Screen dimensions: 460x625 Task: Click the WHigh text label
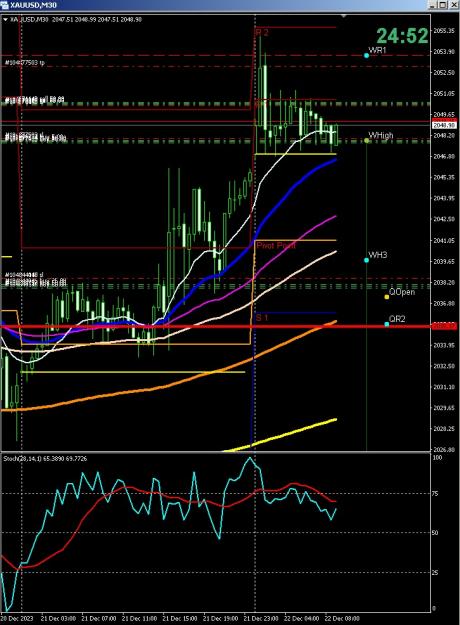click(381, 136)
